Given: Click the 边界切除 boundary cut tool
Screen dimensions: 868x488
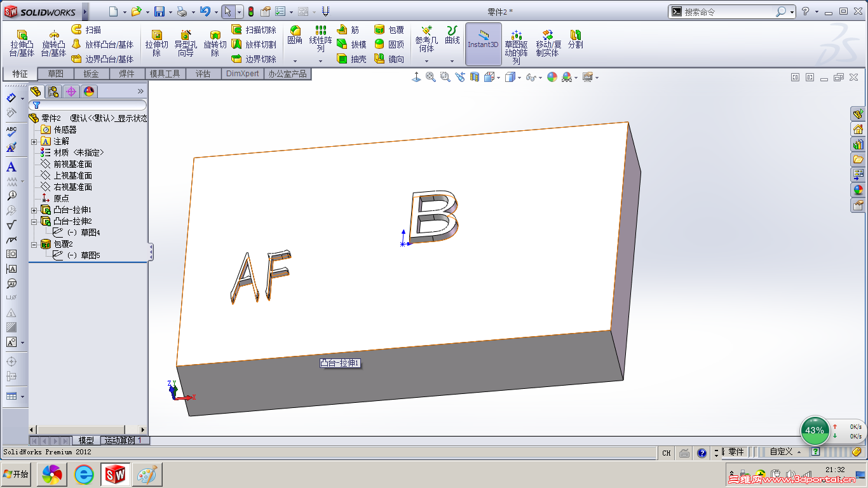Looking at the screenshot, I should (254, 59).
